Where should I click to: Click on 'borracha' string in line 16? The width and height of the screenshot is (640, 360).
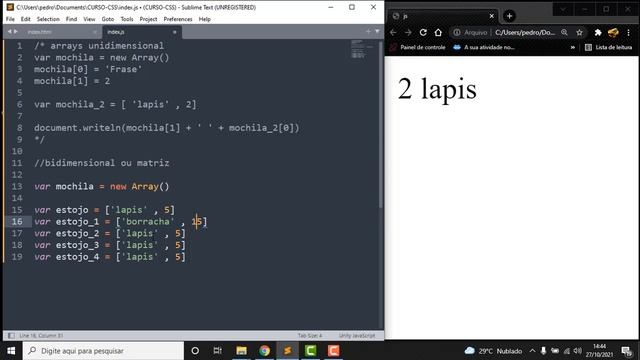147,222
